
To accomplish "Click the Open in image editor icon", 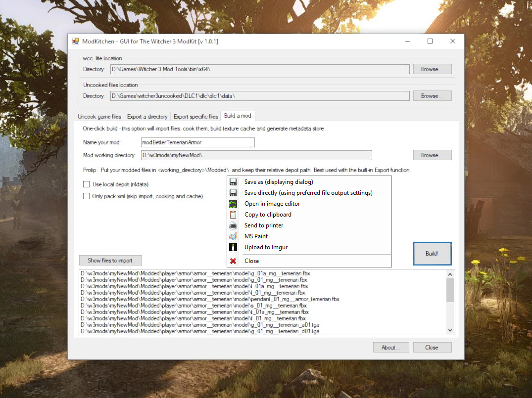I will (233, 204).
